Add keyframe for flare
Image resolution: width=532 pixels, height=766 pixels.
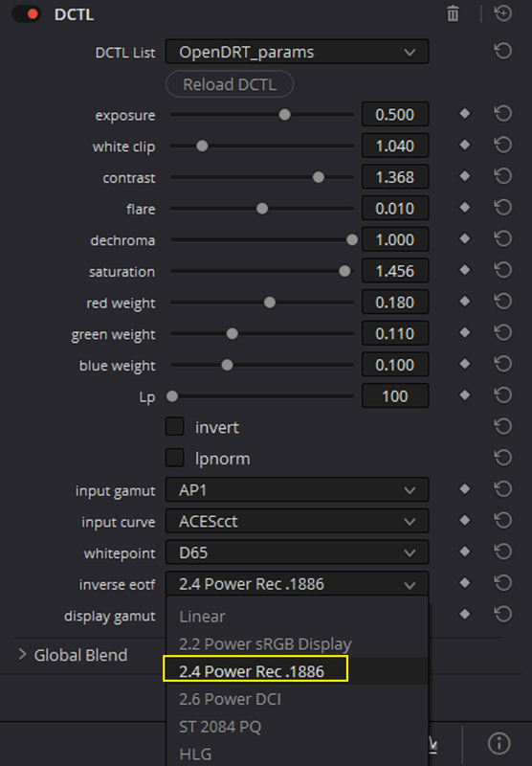pyautogui.click(x=465, y=208)
